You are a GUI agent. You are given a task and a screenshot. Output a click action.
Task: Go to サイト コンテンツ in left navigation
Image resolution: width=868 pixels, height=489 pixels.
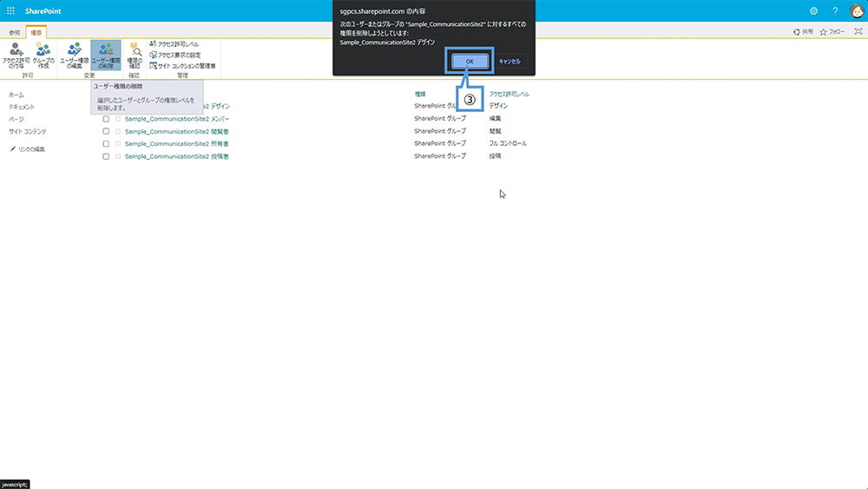pyautogui.click(x=28, y=131)
